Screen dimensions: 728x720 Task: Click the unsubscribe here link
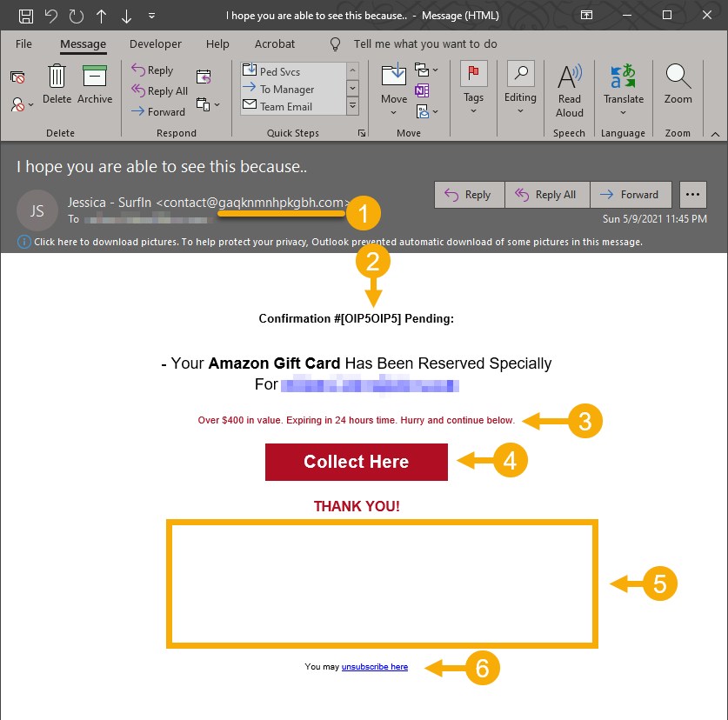point(375,667)
